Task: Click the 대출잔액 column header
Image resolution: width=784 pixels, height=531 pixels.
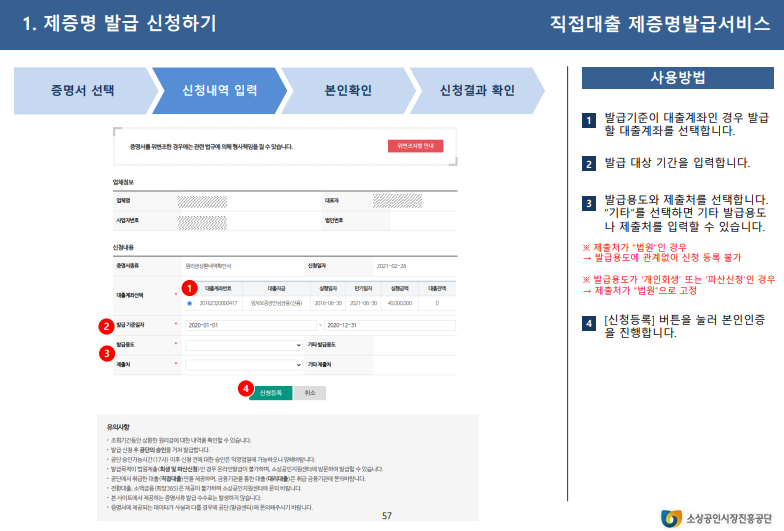Action: (x=437, y=288)
